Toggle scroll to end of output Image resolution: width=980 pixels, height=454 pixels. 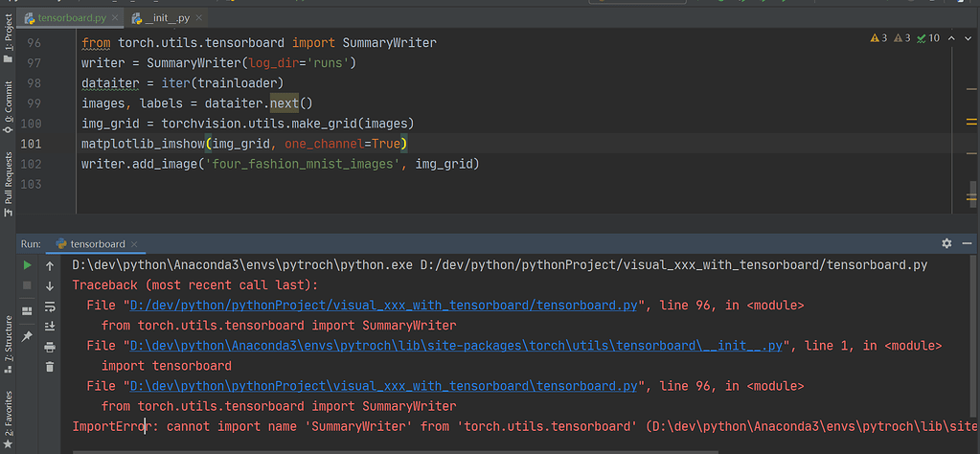(50, 326)
